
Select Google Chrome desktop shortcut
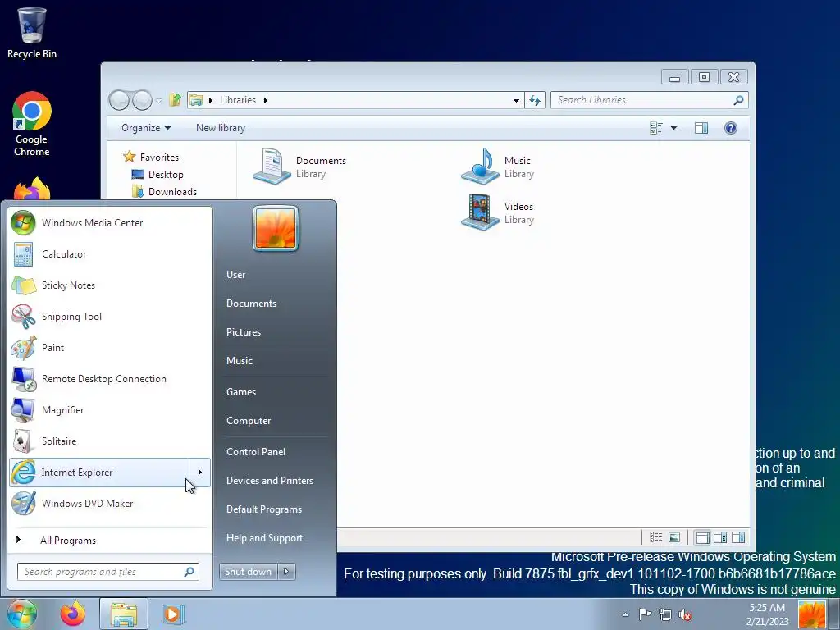click(x=32, y=125)
